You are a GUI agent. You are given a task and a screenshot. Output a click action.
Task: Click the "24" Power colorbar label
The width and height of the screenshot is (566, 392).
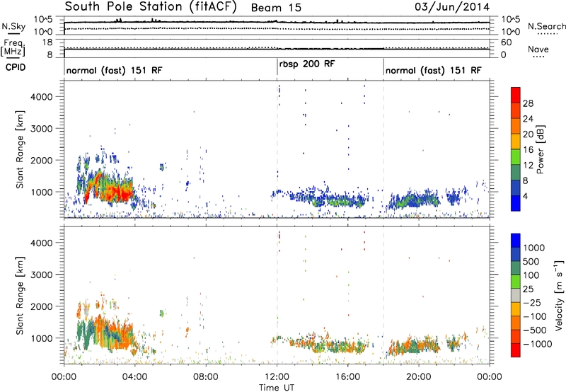click(x=528, y=119)
